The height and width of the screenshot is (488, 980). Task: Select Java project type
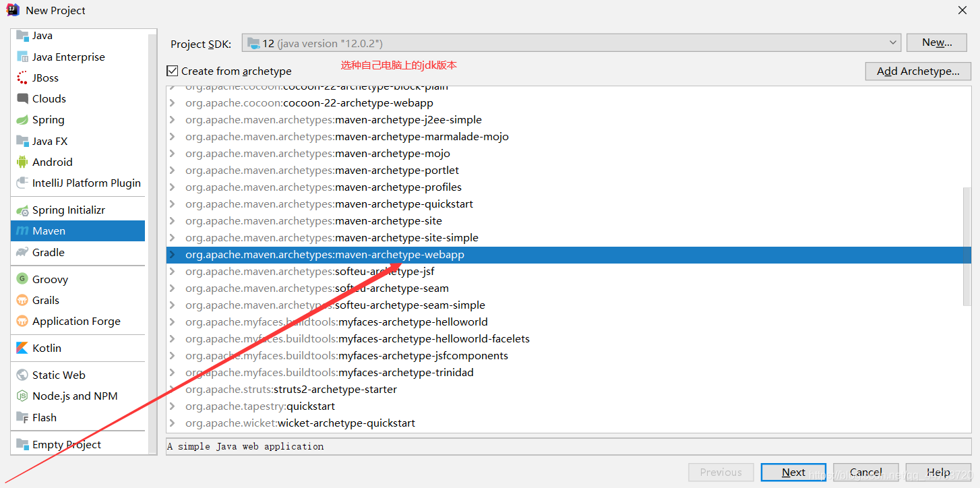pyautogui.click(x=78, y=36)
